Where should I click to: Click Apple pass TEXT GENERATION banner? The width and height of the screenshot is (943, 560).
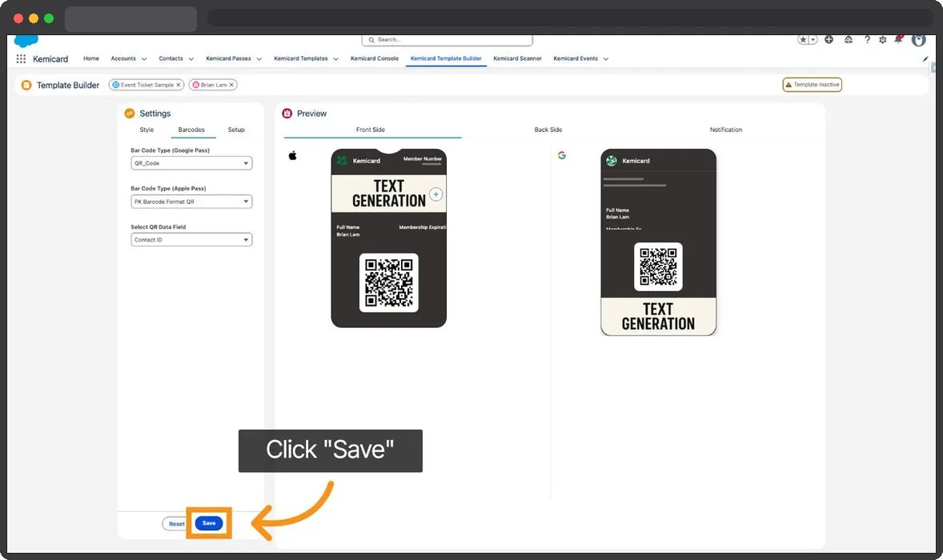(x=389, y=194)
